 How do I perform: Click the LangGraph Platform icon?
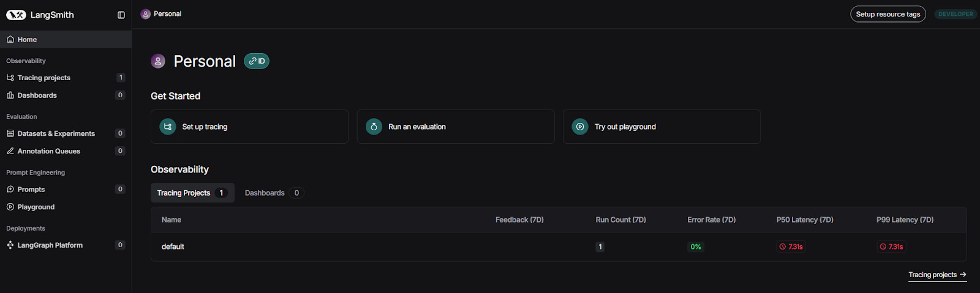tap(10, 245)
